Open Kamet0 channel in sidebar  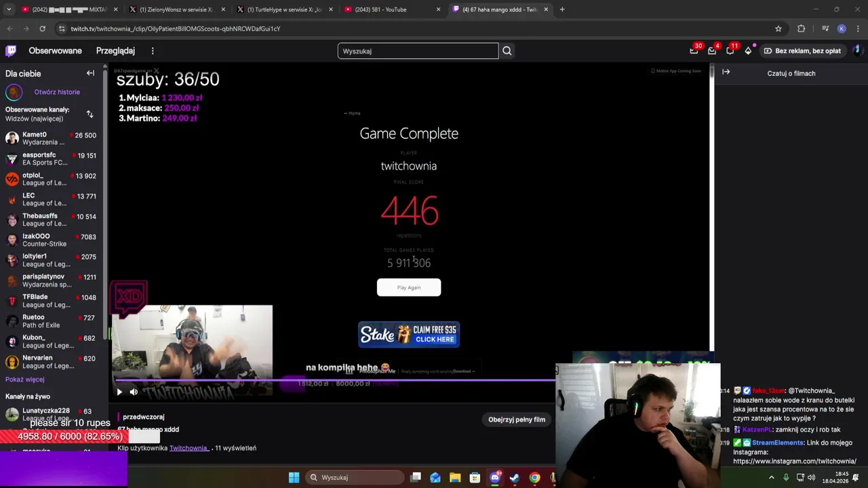click(x=52, y=138)
